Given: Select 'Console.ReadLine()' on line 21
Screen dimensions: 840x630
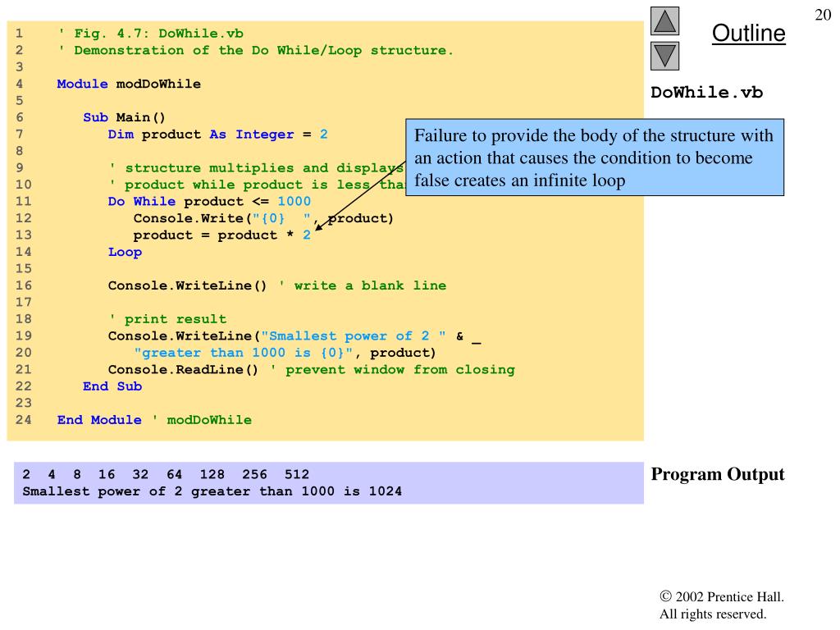Looking at the screenshot, I should click(183, 370).
